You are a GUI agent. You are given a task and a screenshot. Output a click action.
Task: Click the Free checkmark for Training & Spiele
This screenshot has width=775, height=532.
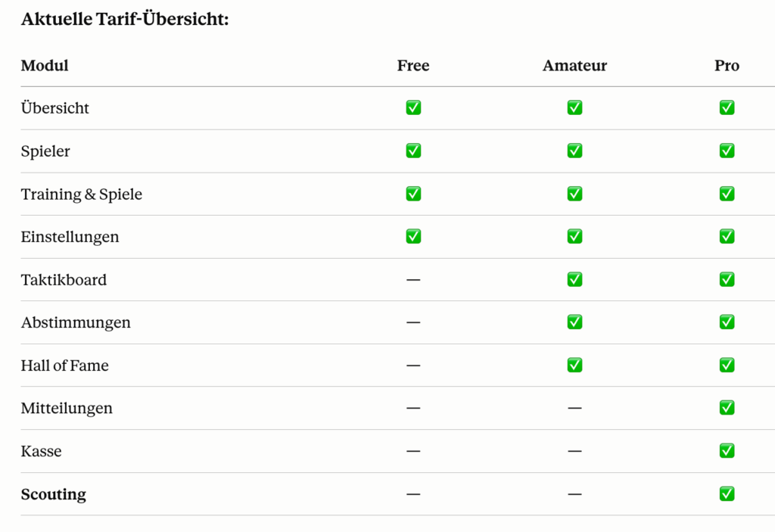pyautogui.click(x=413, y=193)
